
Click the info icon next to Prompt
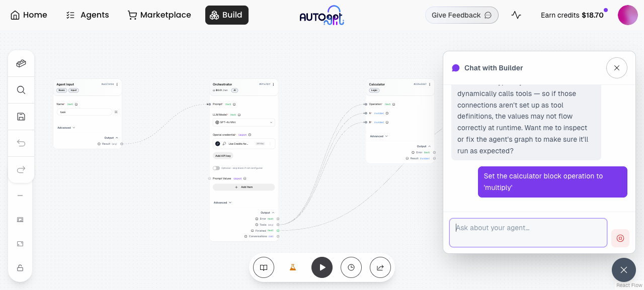234,104
